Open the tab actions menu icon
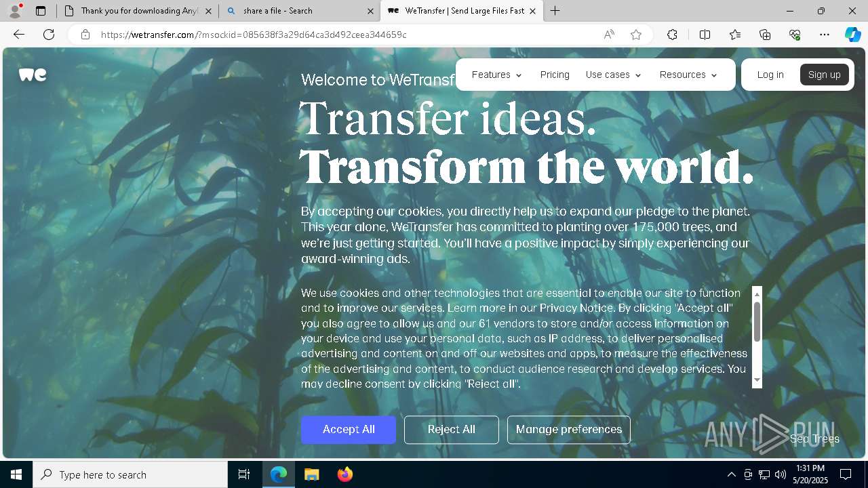Image resolution: width=868 pixels, height=488 pixels. point(41,11)
